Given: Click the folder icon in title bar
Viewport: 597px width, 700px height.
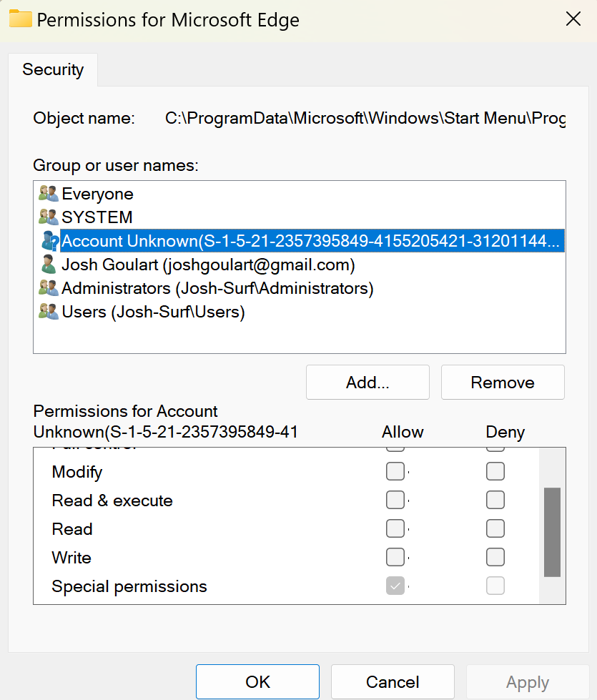Looking at the screenshot, I should (21, 19).
